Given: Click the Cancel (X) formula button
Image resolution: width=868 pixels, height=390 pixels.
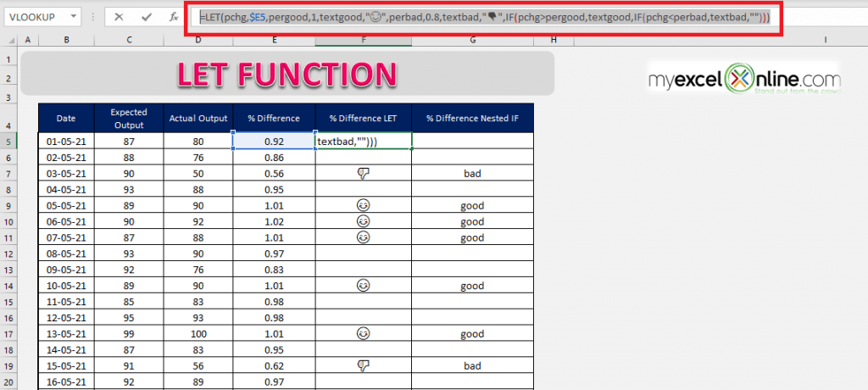Looking at the screenshot, I should (x=119, y=16).
